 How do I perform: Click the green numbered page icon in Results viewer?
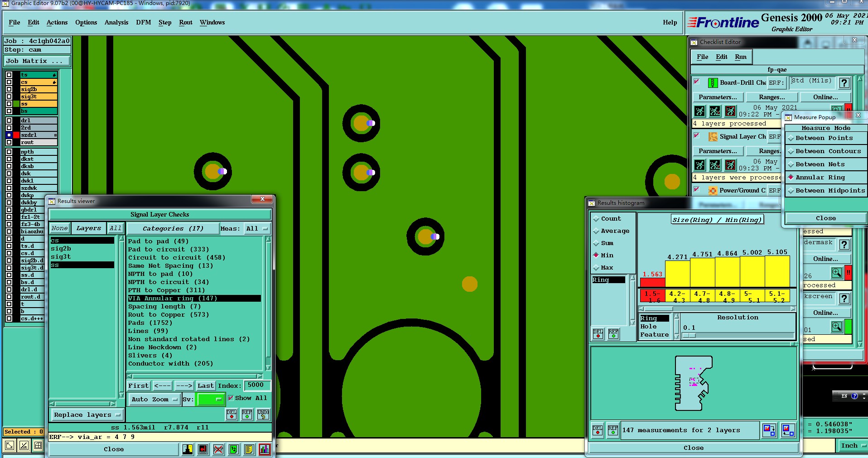point(233,449)
